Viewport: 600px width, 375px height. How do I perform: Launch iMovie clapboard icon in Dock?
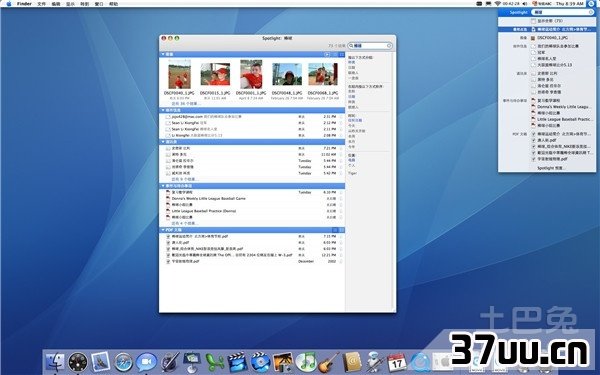tap(237, 362)
